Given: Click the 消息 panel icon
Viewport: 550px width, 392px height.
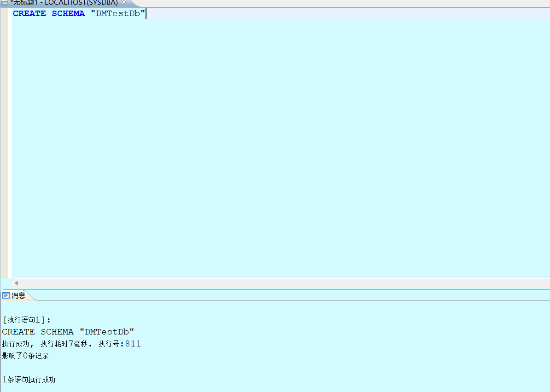Looking at the screenshot, I should (6, 296).
